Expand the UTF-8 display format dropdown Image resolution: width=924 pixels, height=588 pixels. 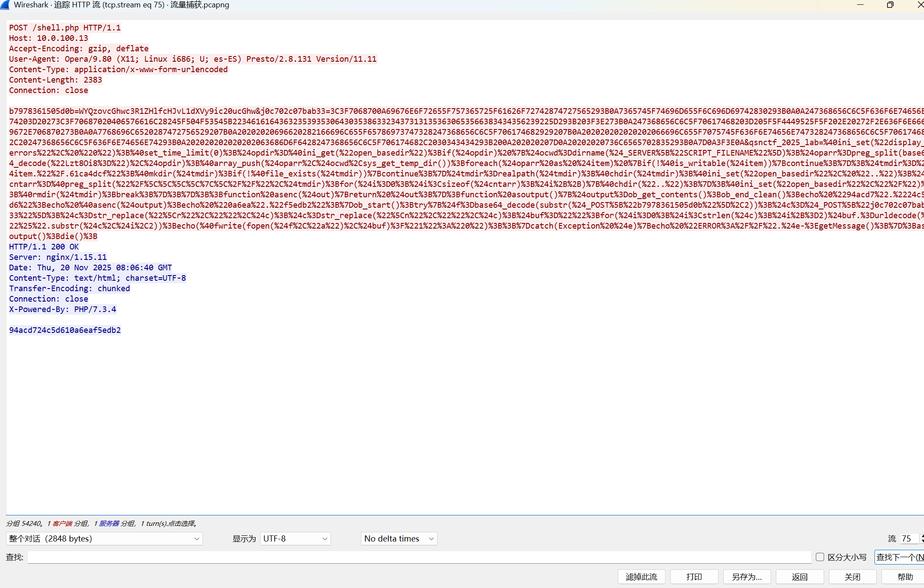pyautogui.click(x=295, y=538)
